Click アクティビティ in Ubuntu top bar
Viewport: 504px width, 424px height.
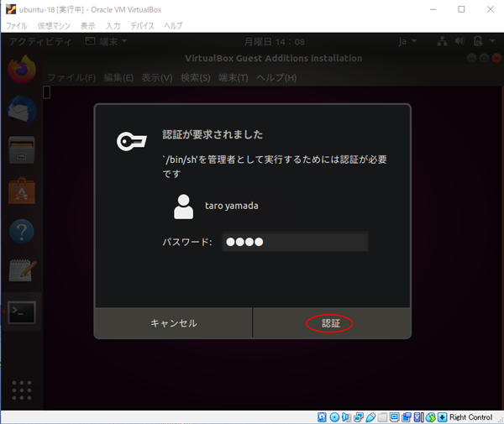tap(40, 42)
